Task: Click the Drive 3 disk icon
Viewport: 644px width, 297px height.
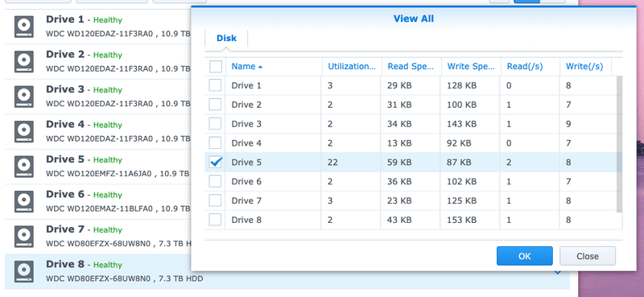Action: click(24, 97)
